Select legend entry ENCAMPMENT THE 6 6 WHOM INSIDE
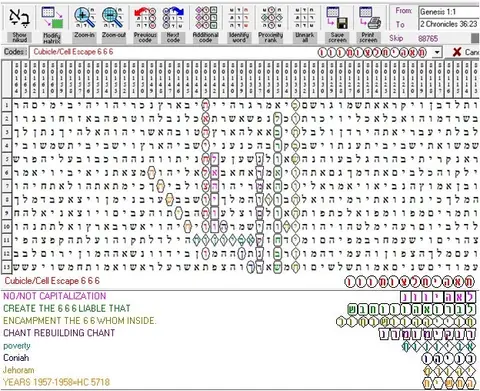Viewport: 480px width, 391px height. (79, 321)
